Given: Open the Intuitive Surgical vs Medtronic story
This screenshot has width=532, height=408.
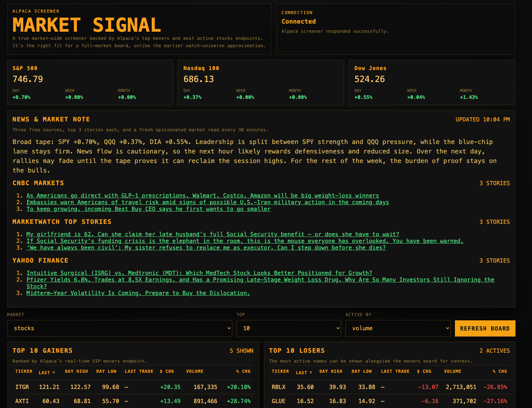Looking at the screenshot, I should click(199, 273).
